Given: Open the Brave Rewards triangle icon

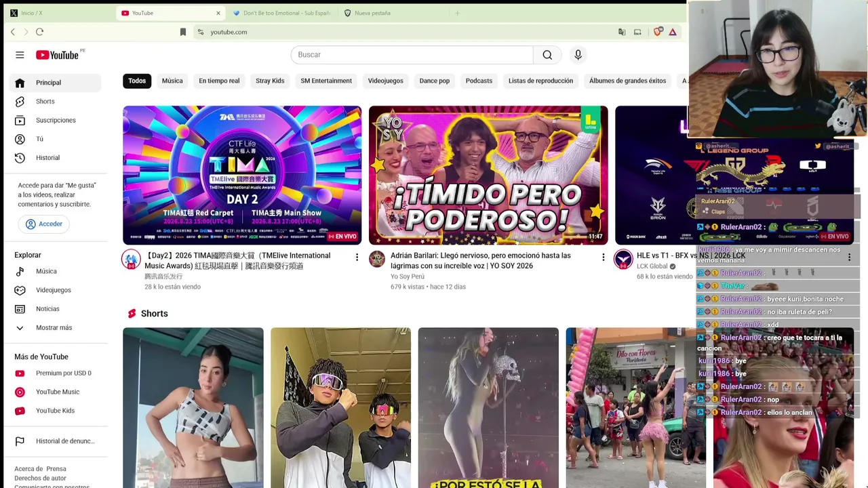Looking at the screenshot, I should click(x=673, y=32).
